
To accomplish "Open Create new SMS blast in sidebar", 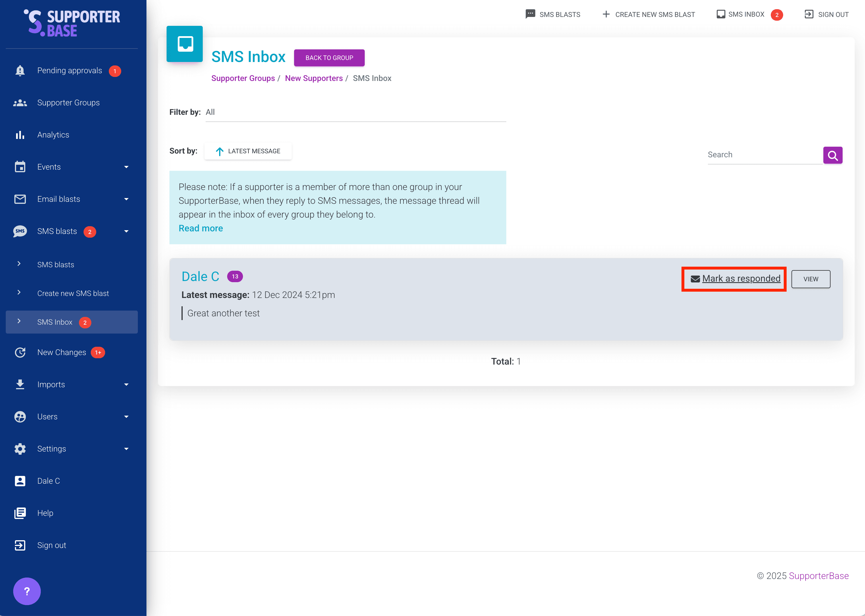I will 73,293.
